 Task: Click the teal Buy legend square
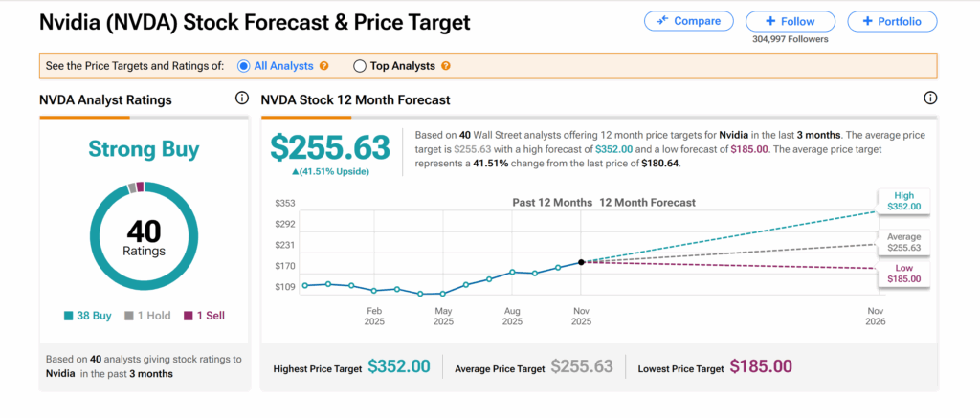(69, 315)
